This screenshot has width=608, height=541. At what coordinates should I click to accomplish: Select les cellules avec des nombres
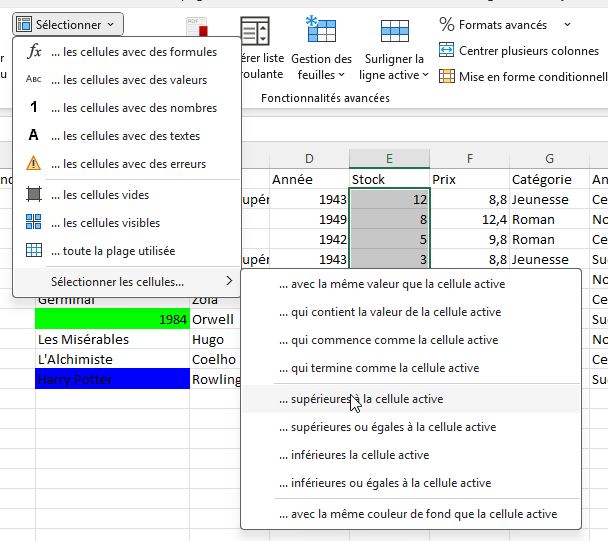(x=127, y=107)
